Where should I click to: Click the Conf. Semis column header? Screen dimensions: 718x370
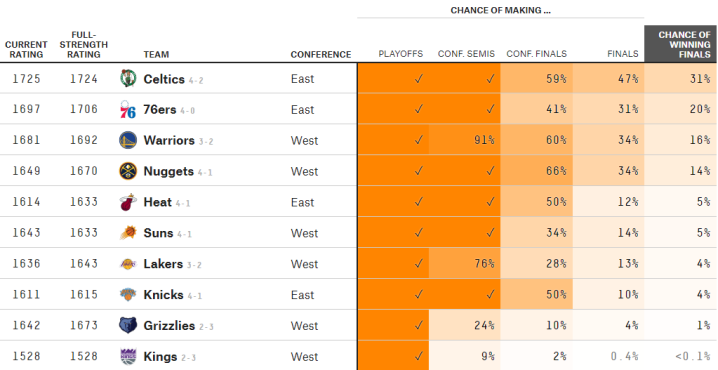click(x=466, y=54)
